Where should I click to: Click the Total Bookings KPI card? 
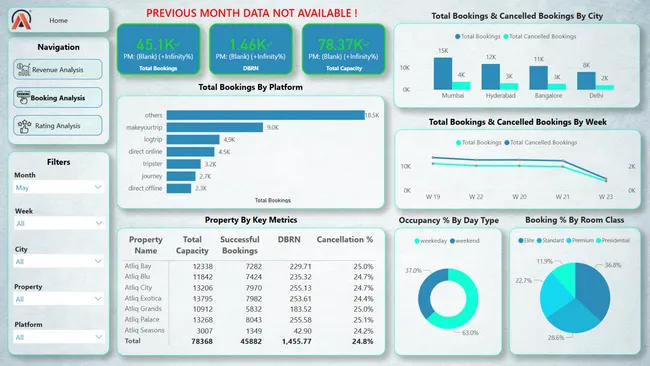[158, 49]
